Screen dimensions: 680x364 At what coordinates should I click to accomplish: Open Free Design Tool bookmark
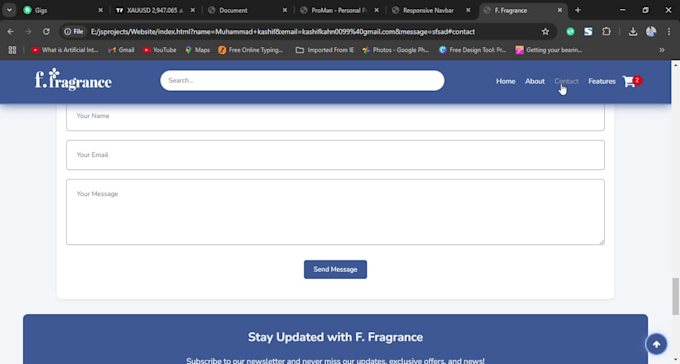(472, 50)
